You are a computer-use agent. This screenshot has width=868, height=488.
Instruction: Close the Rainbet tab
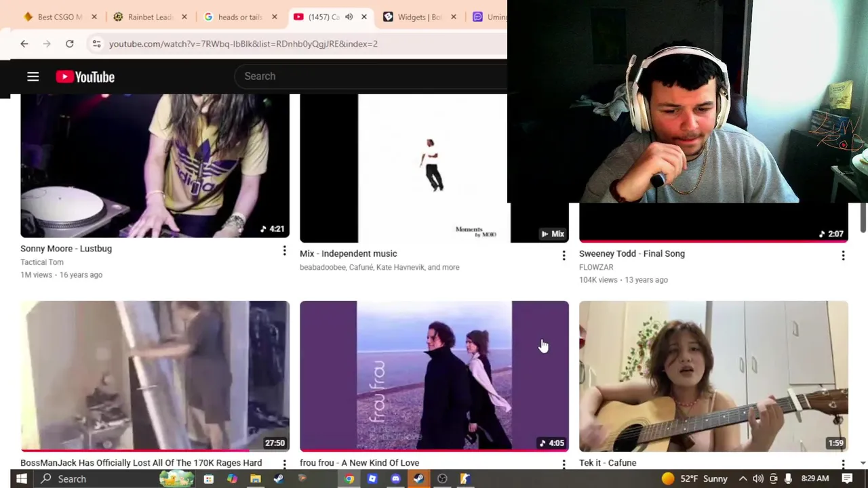(184, 17)
